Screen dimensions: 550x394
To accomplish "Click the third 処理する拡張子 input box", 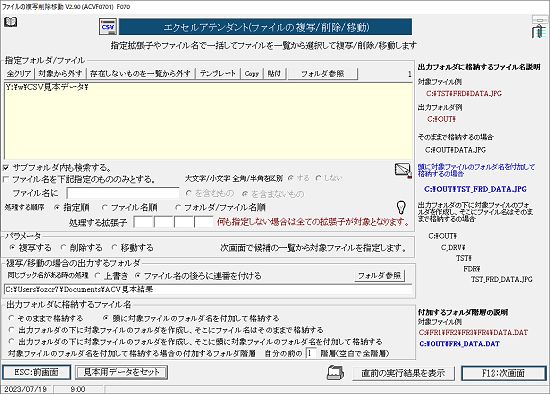I will pyautogui.click(x=184, y=222).
